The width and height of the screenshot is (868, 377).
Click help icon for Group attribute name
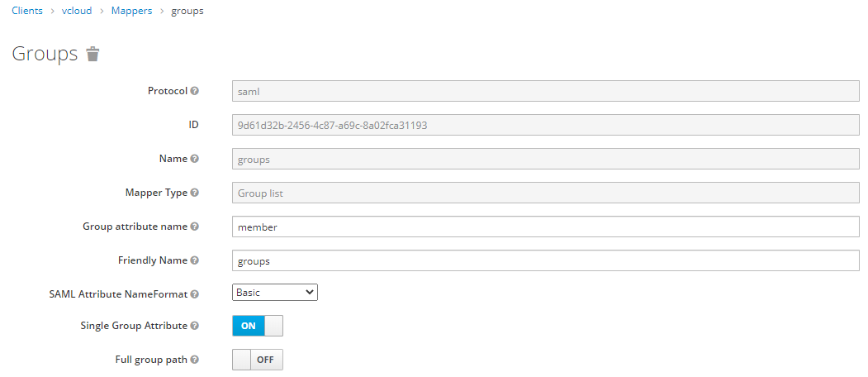[195, 227]
